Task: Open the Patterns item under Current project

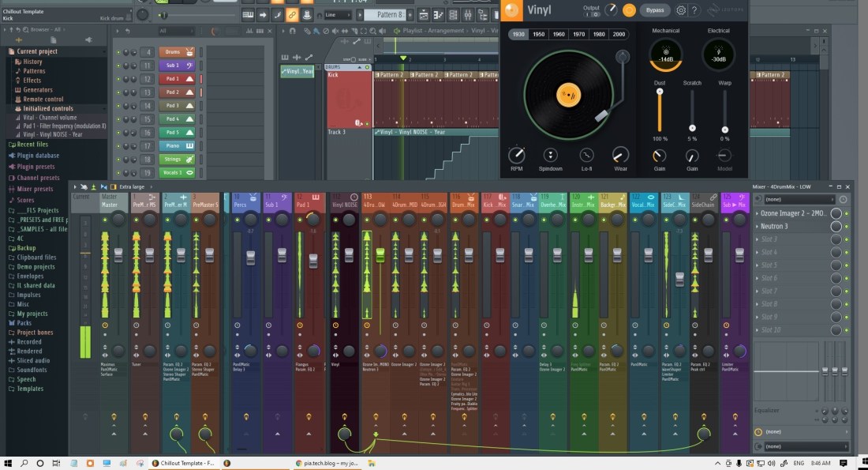Action: (35, 71)
